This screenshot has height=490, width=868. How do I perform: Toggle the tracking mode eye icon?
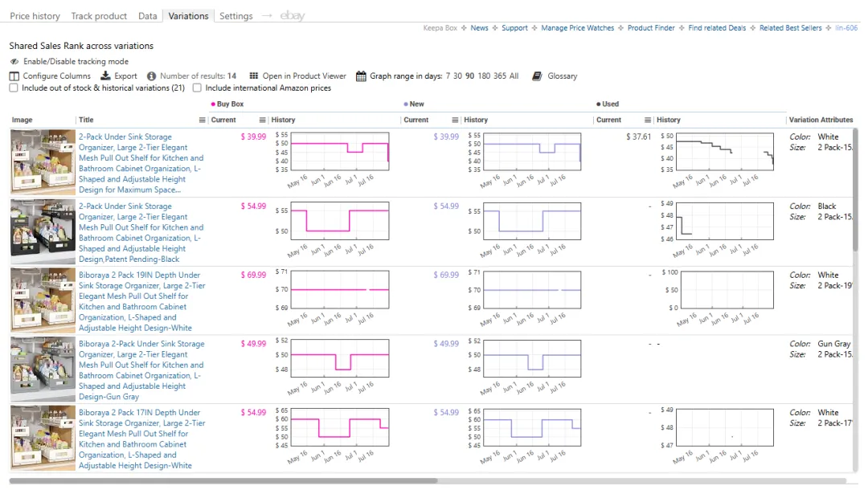pyautogui.click(x=14, y=62)
